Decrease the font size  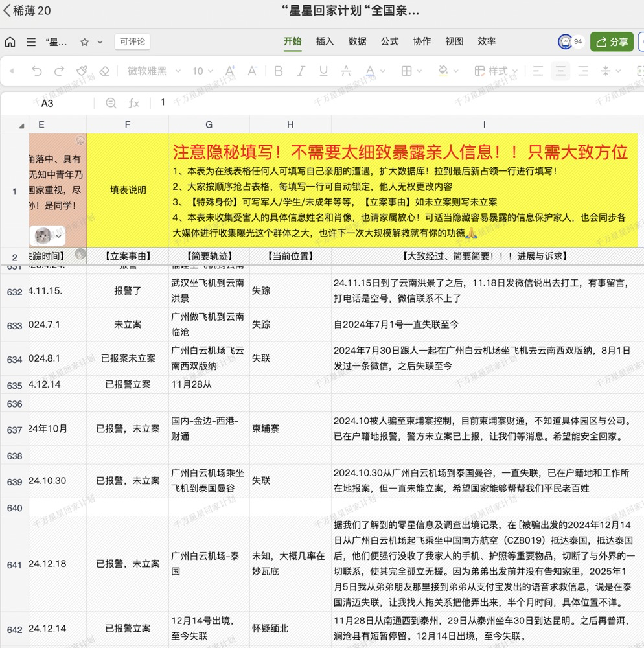[252, 71]
